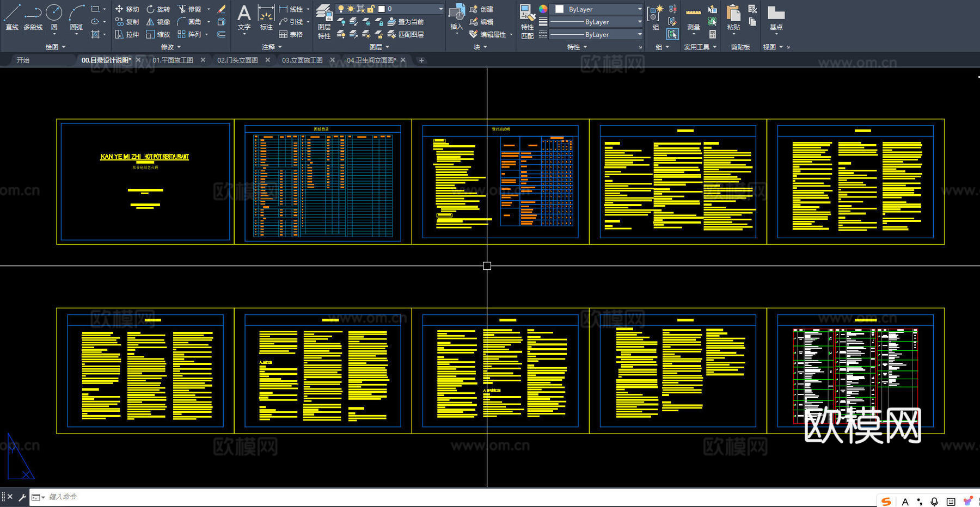Pick the 圆 (Circle) drawing tool
980x507 pixels.
point(54,16)
